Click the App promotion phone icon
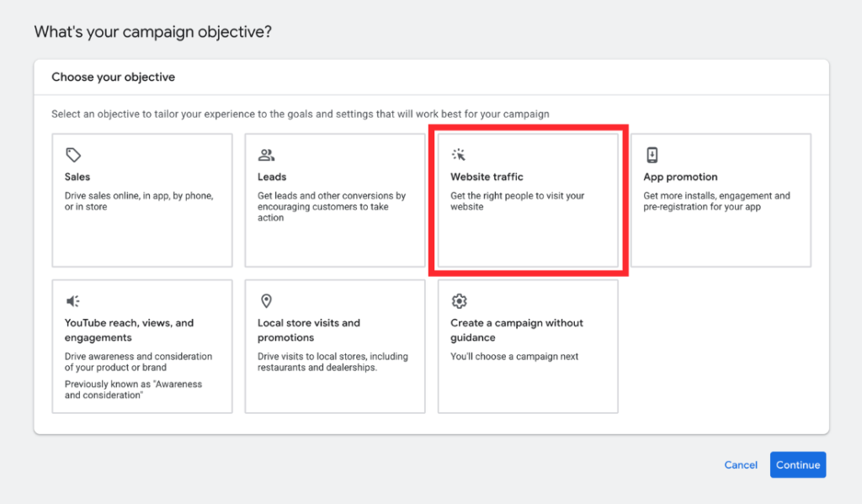 [652, 155]
